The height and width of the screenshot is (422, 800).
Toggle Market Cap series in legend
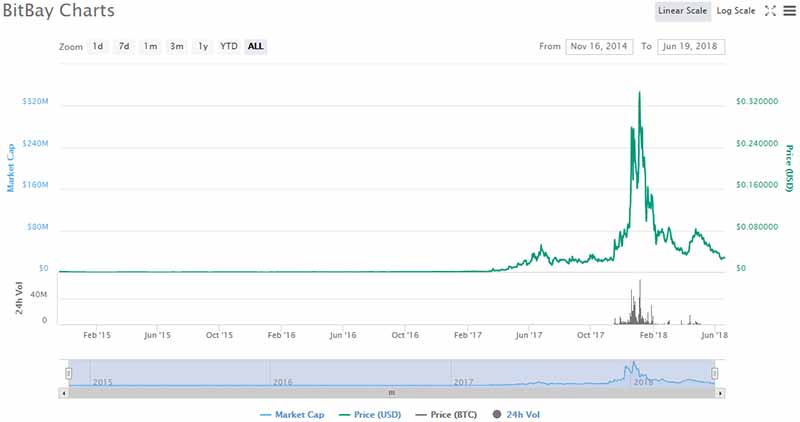pyautogui.click(x=292, y=415)
